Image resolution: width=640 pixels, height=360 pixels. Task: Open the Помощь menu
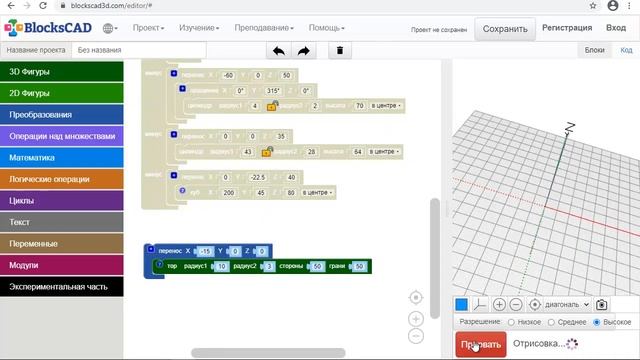point(327,28)
